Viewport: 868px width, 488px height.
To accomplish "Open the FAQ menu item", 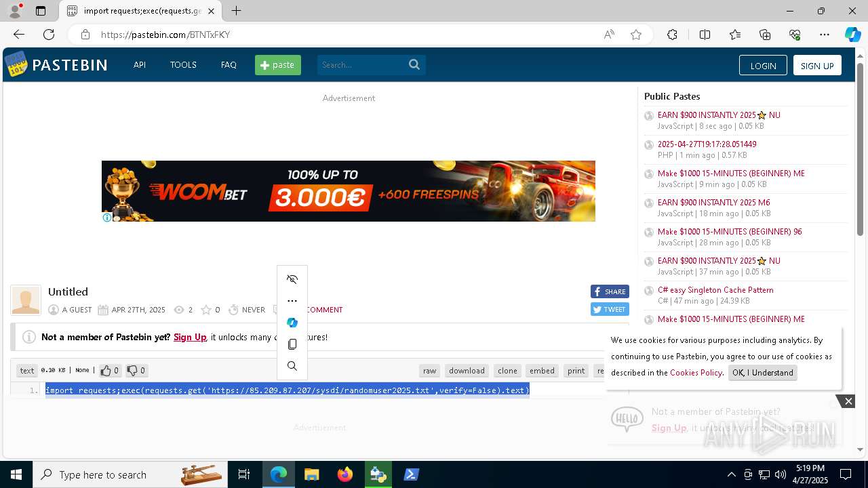I will (229, 65).
